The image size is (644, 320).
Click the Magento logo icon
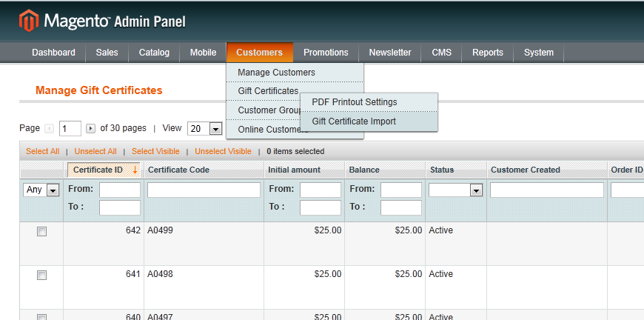(28, 21)
